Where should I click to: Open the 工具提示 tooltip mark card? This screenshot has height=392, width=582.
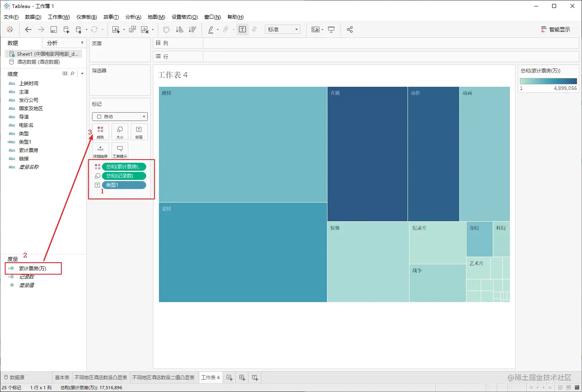[120, 151]
